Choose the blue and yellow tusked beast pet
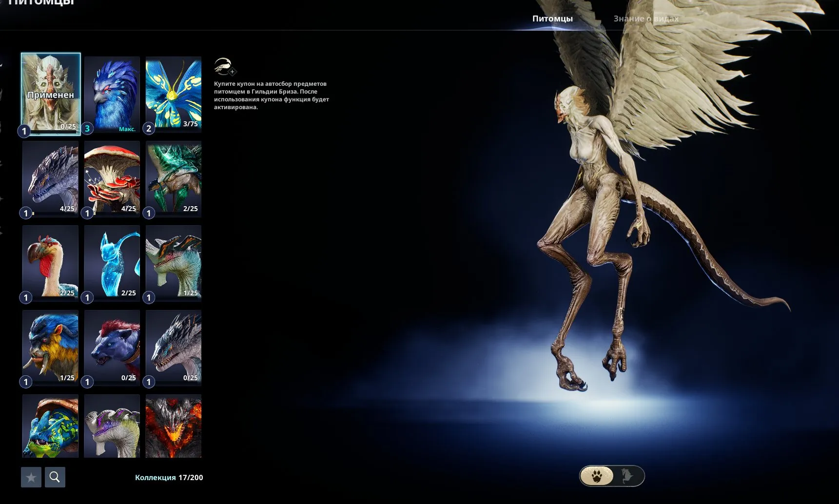839x504 pixels. pyautogui.click(x=51, y=348)
